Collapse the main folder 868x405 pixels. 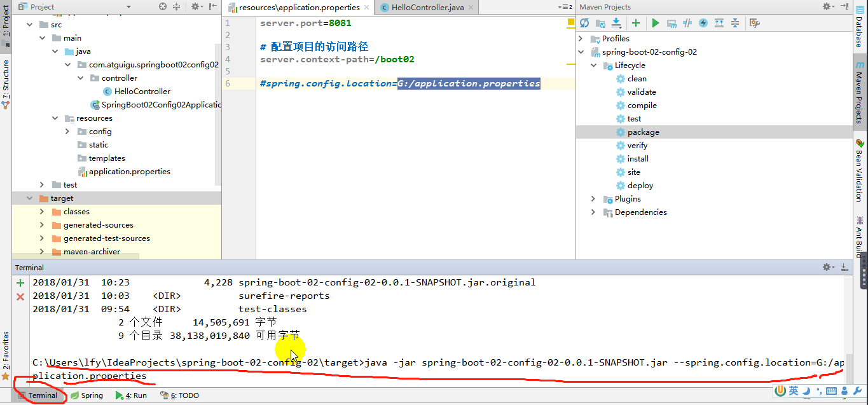42,38
